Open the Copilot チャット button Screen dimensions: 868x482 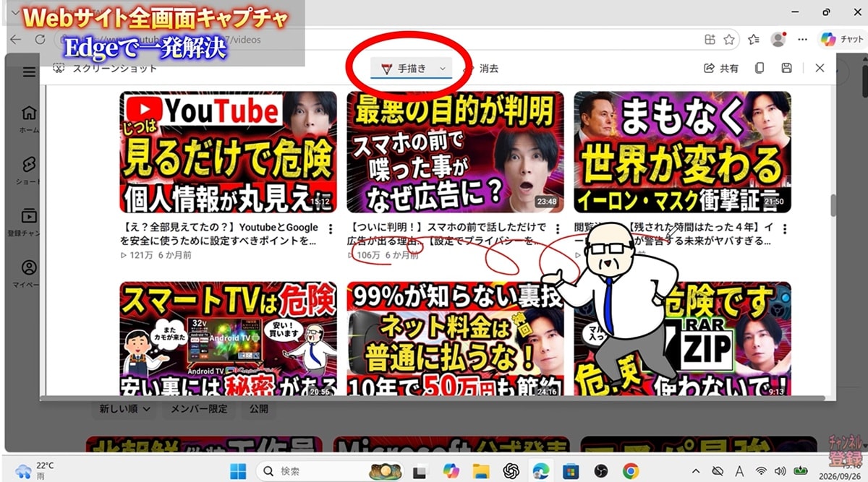[x=841, y=39]
